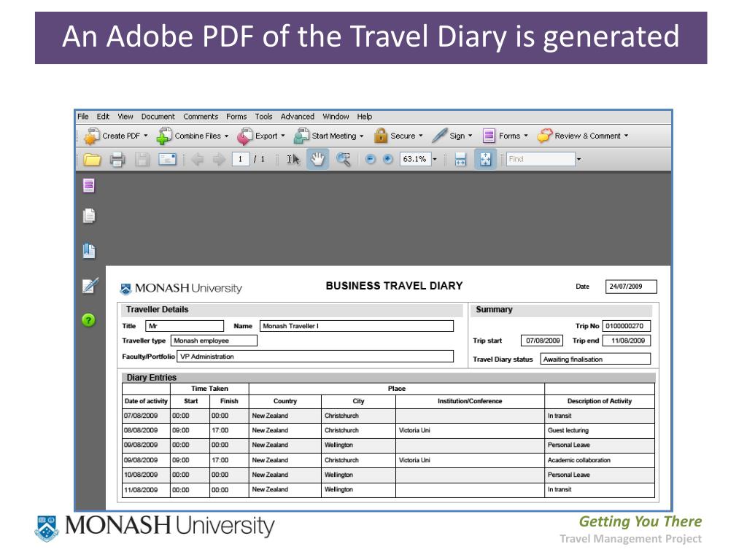The image size is (747, 560).
Task: Click the green How To help icon
Action: click(x=88, y=321)
